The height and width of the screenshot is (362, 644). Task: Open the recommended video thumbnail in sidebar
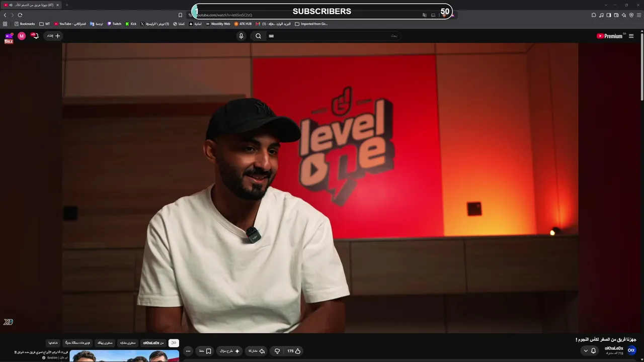pos(124,356)
